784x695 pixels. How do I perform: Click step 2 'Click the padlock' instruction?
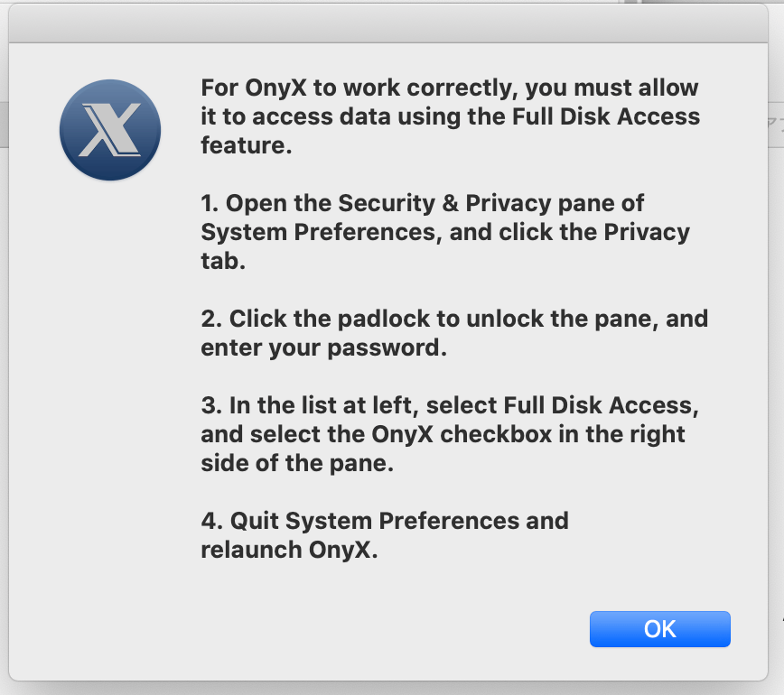pyautogui.click(x=454, y=319)
